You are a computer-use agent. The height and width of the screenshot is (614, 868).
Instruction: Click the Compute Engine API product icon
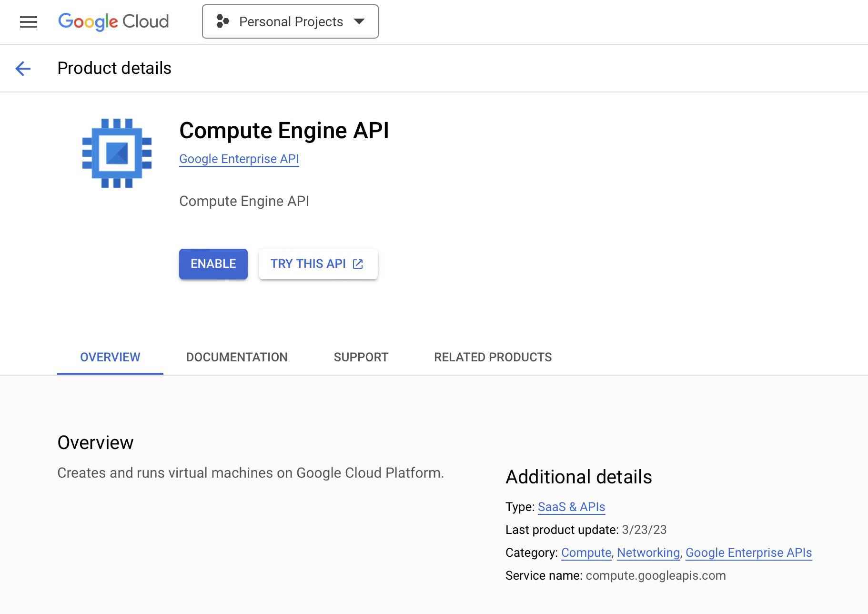coord(116,152)
